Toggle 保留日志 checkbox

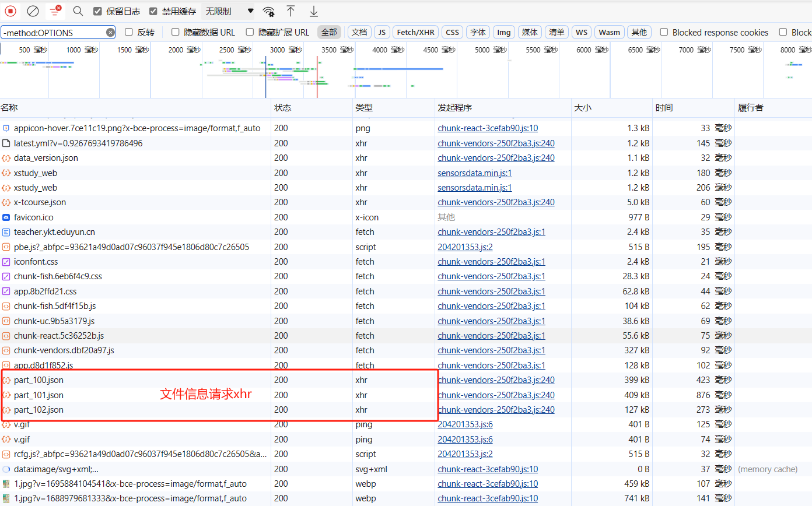pos(97,11)
